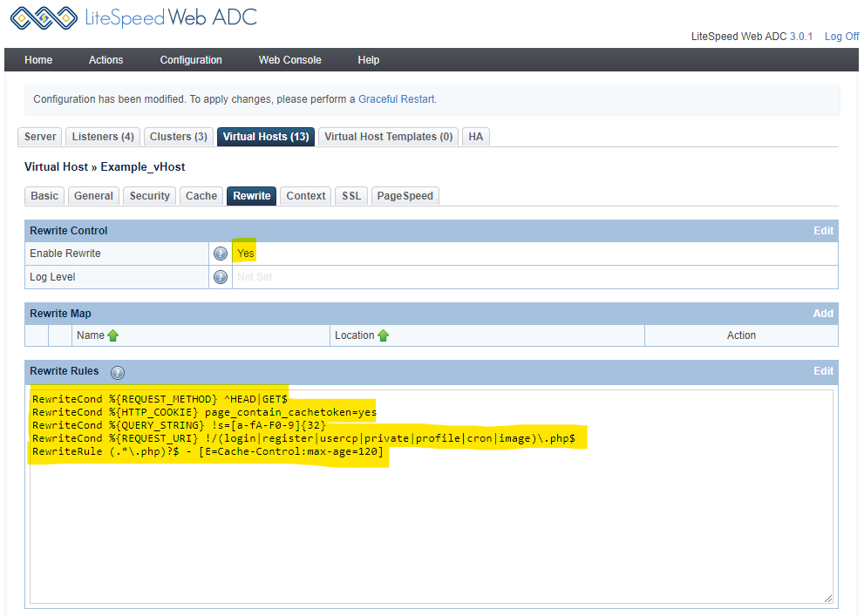
Task: Click the Log Off link
Action: point(841,36)
